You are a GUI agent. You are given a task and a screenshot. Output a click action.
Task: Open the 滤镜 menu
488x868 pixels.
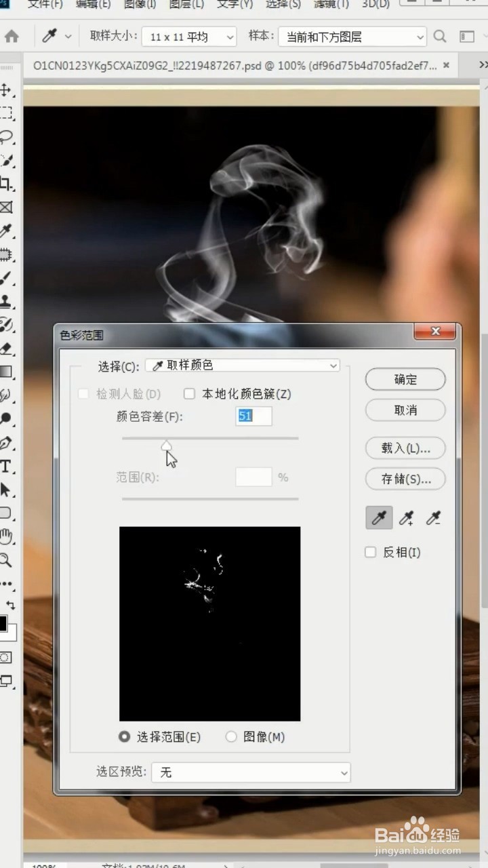(x=331, y=4)
